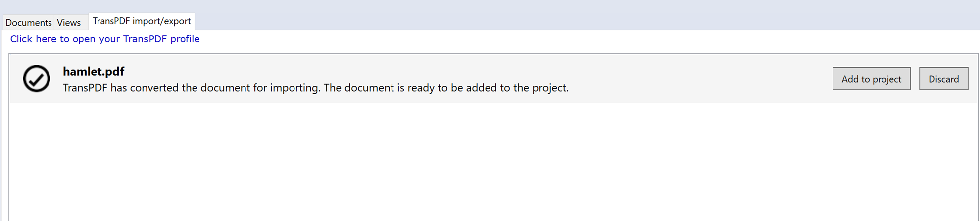Select the TransPDF import/export tab
Screen dimensions: 980x221
coord(142,21)
